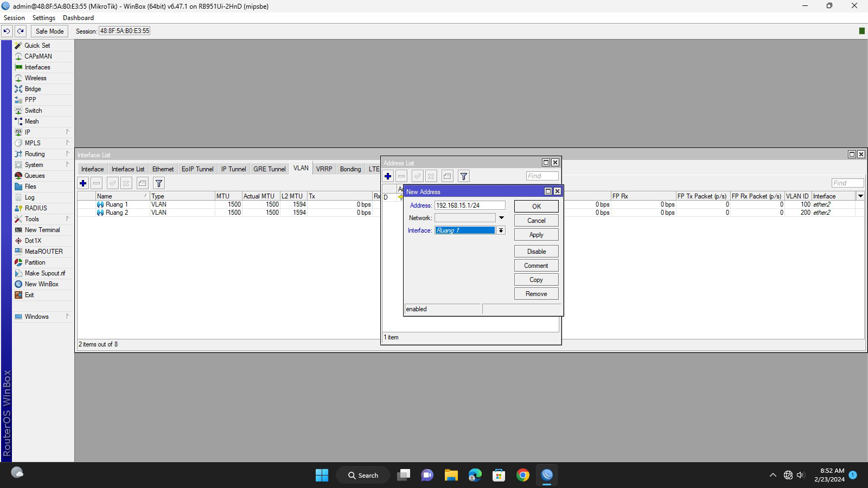The width and height of the screenshot is (868, 488).
Task: Click add (+) icon in Interface List toolbar
Action: pyautogui.click(x=83, y=183)
